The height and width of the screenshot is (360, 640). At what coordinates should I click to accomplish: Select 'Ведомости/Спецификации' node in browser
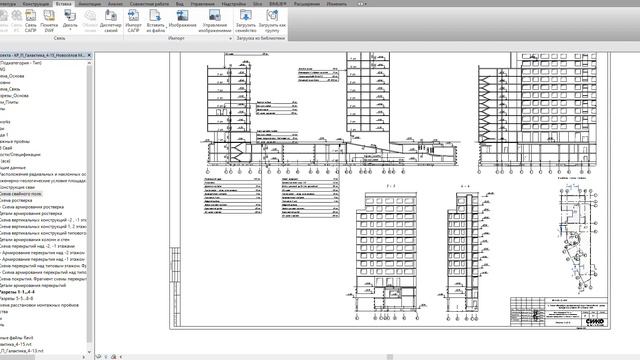pos(20,155)
